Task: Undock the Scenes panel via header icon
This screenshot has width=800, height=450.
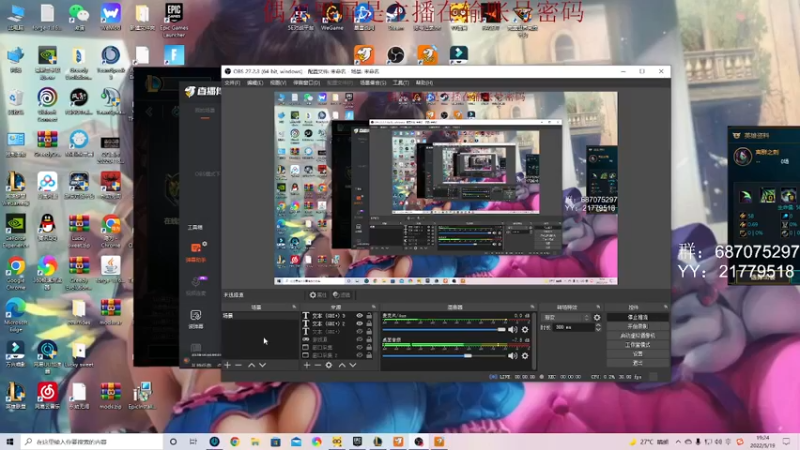Action: tap(294, 307)
